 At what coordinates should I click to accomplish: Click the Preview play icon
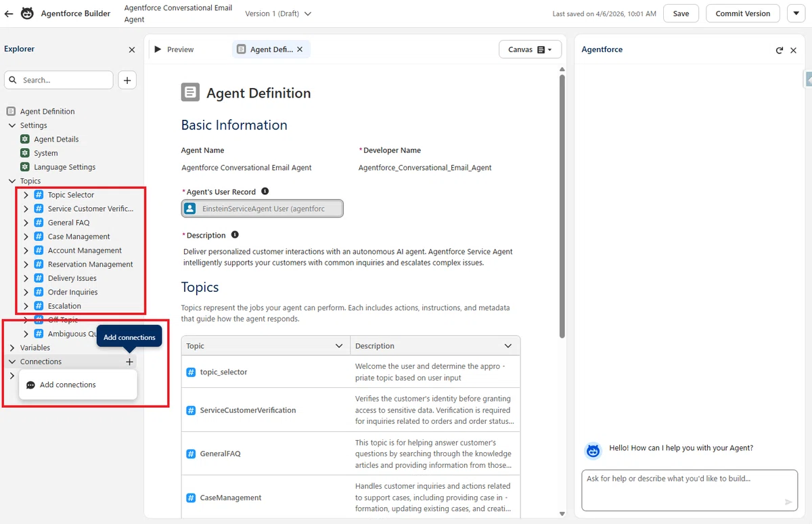pyautogui.click(x=158, y=49)
